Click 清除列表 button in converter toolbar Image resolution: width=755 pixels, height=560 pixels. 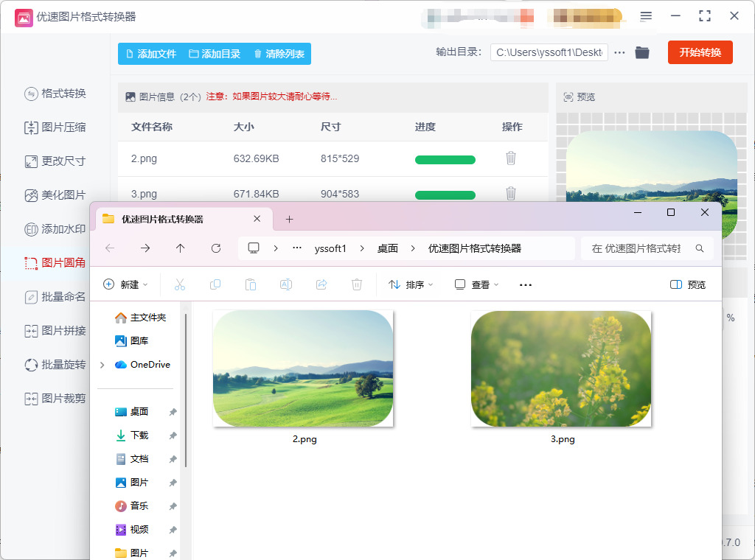pos(279,54)
